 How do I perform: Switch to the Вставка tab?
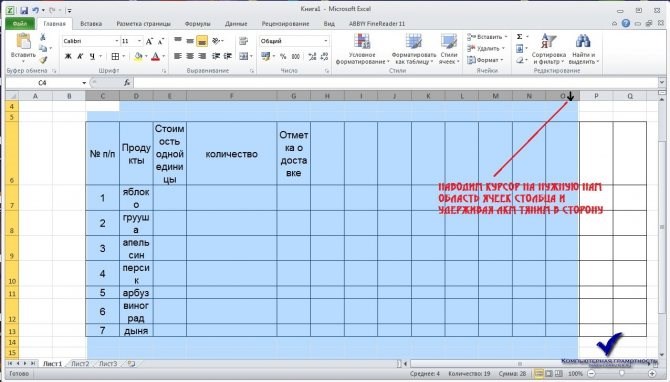pyautogui.click(x=91, y=24)
